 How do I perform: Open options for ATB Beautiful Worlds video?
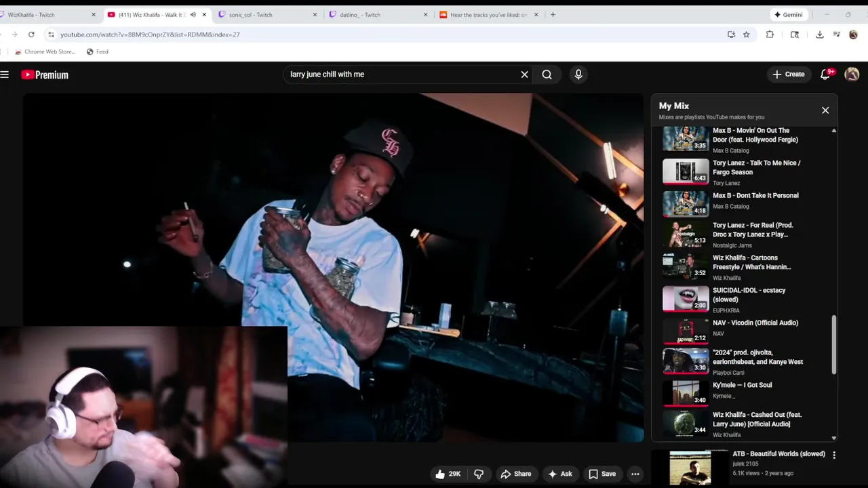834,455
